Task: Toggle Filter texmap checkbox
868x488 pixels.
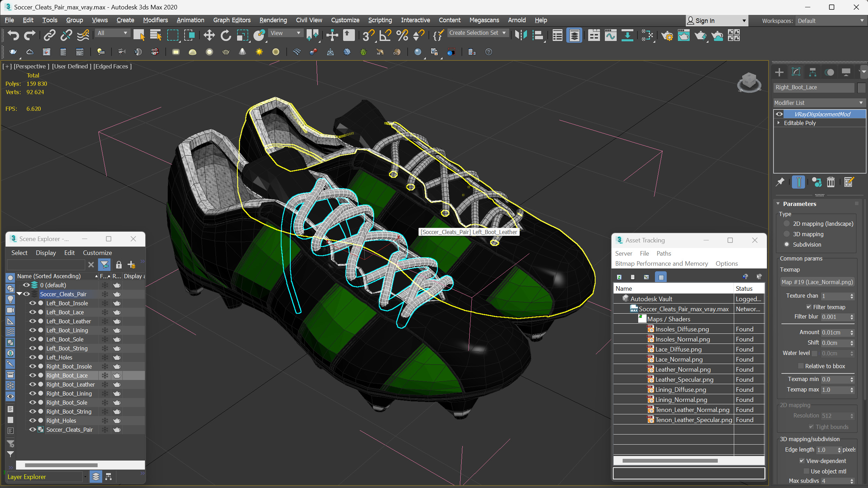Action: 809,307
